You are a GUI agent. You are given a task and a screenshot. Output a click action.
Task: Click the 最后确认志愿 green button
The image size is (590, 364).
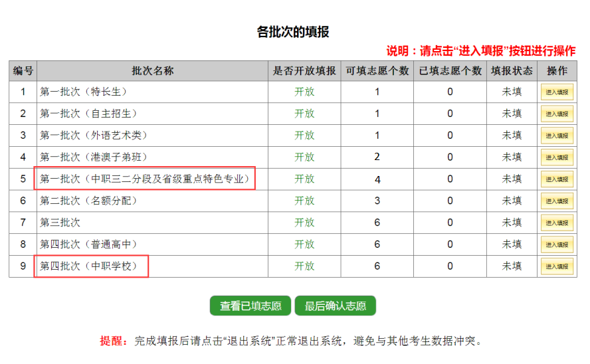336,306
